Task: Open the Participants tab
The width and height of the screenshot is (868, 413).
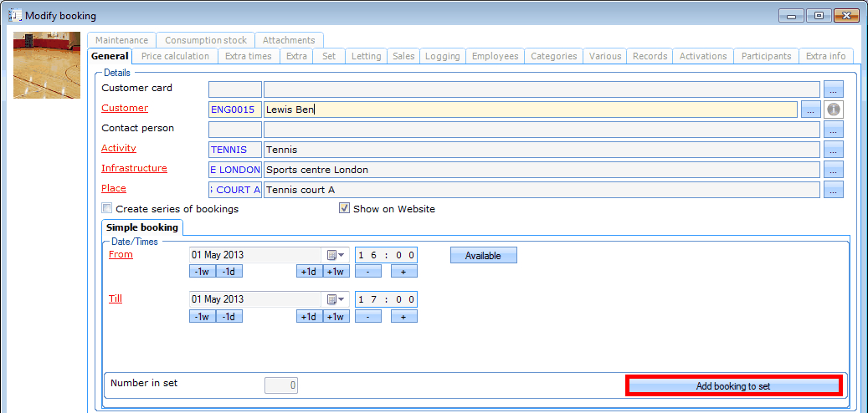Action: (765, 56)
